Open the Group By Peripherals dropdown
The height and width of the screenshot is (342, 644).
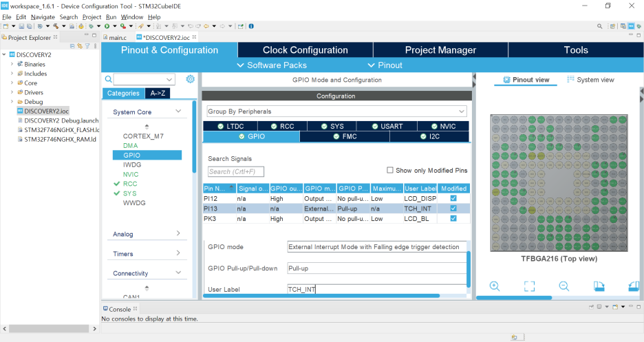[336, 111]
